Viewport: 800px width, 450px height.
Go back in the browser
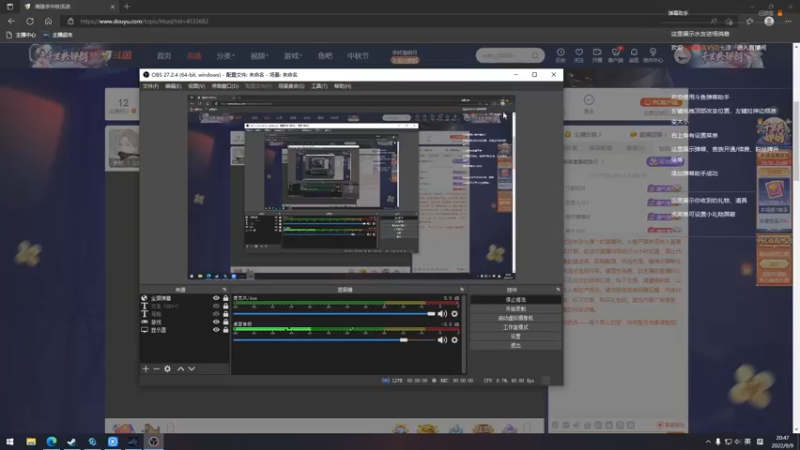[11, 21]
